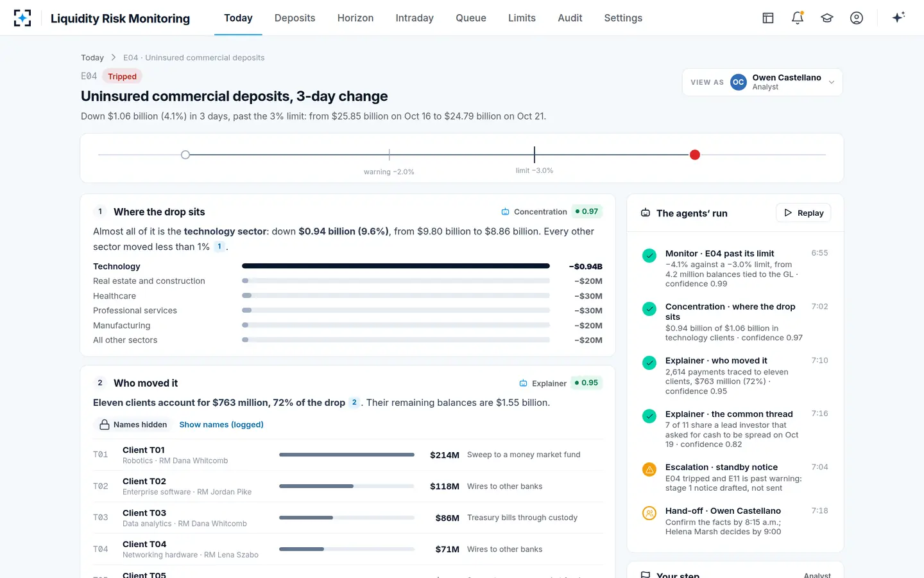Image resolution: width=924 pixels, height=578 pixels.
Task: Click the green check for Monitor step
Action: coord(649,255)
